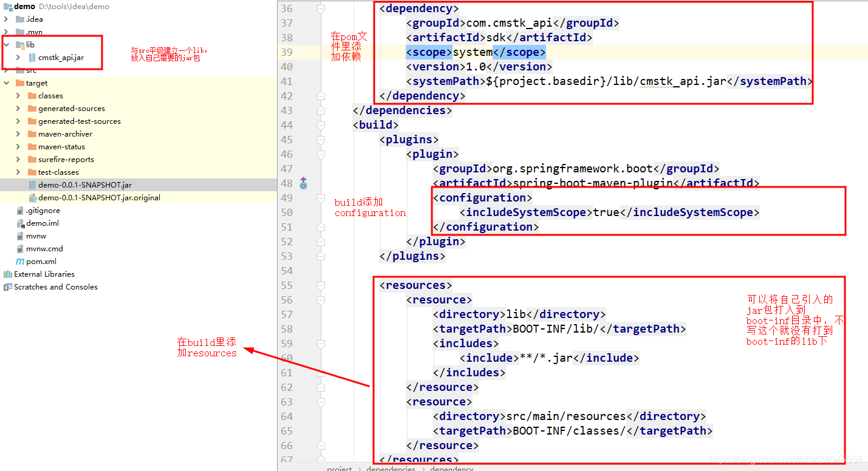Click the generated-sources folder icon
Image resolution: width=868 pixels, height=471 pixels.
pyautogui.click(x=32, y=109)
